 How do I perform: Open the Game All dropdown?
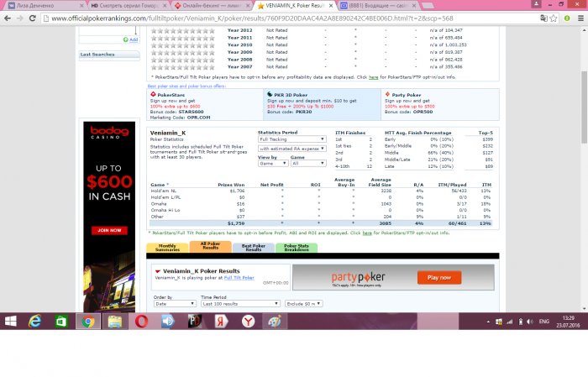[x=308, y=164]
